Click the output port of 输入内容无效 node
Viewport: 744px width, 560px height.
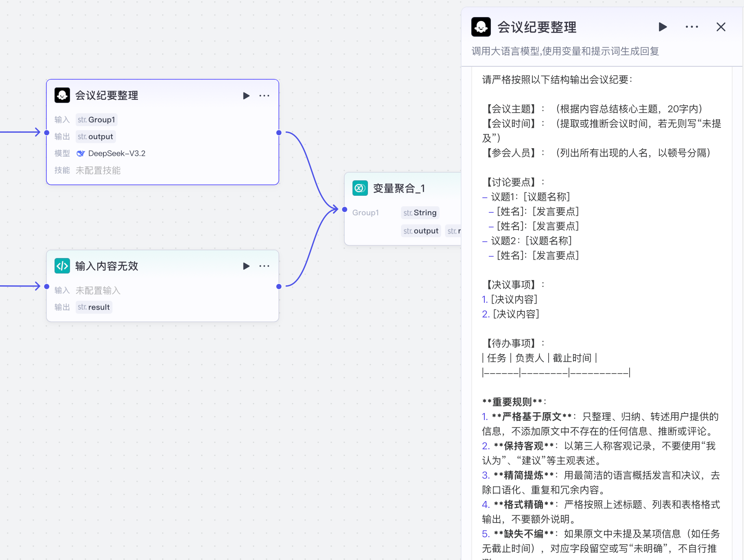tap(279, 287)
